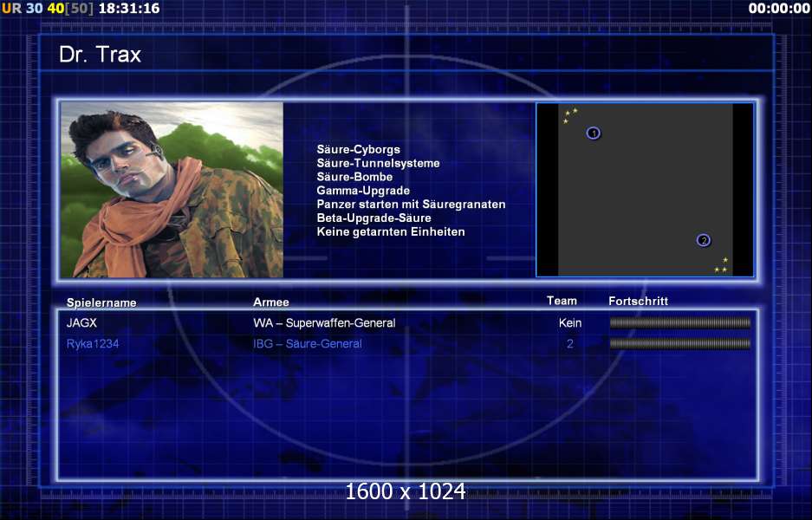
Task: Click the 18:31:16 clock display
Action: (129, 9)
